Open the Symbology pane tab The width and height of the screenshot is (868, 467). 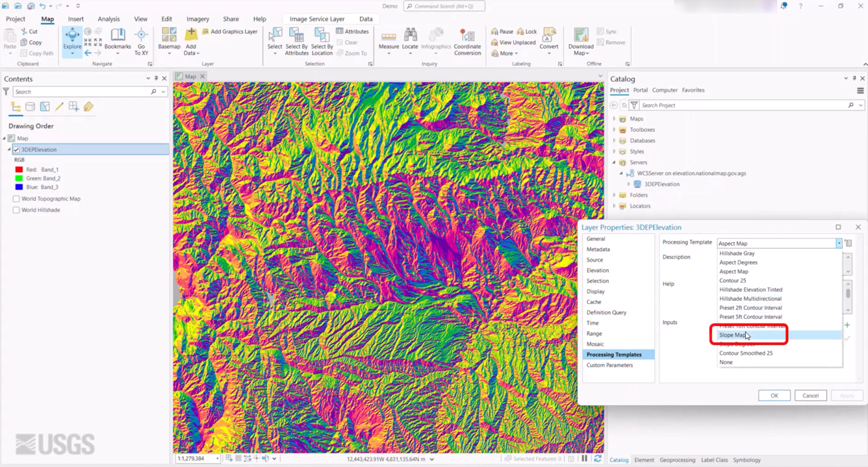747,460
